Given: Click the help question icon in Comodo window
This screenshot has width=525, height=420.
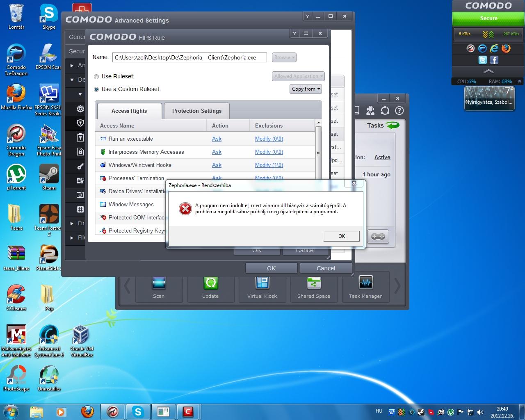Looking at the screenshot, I should coord(399,110).
